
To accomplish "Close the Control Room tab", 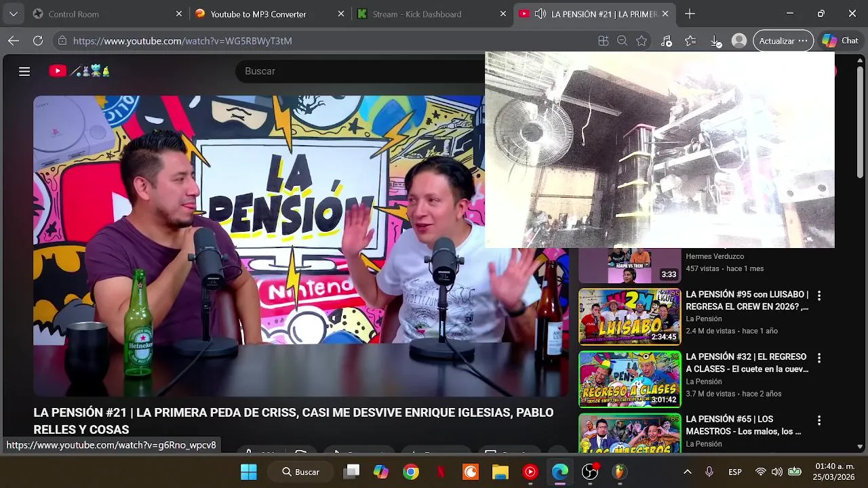I will [x=179, y=14].
